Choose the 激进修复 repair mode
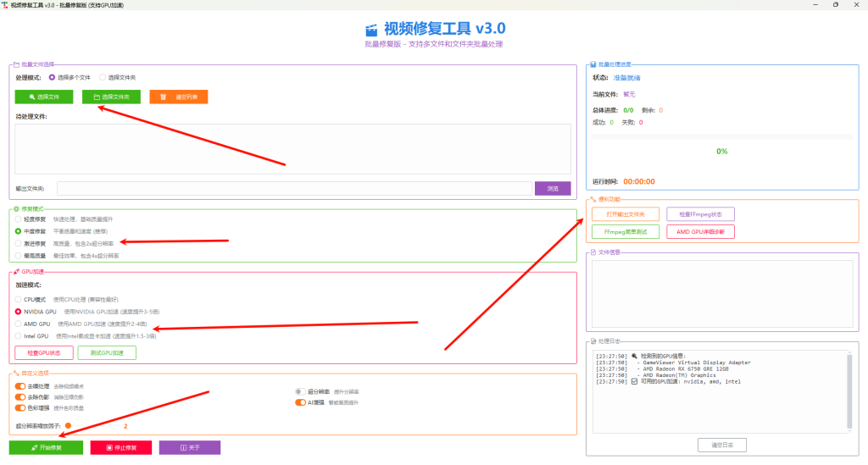The height and width of the screenshot is (465, 868). point(19,243)
